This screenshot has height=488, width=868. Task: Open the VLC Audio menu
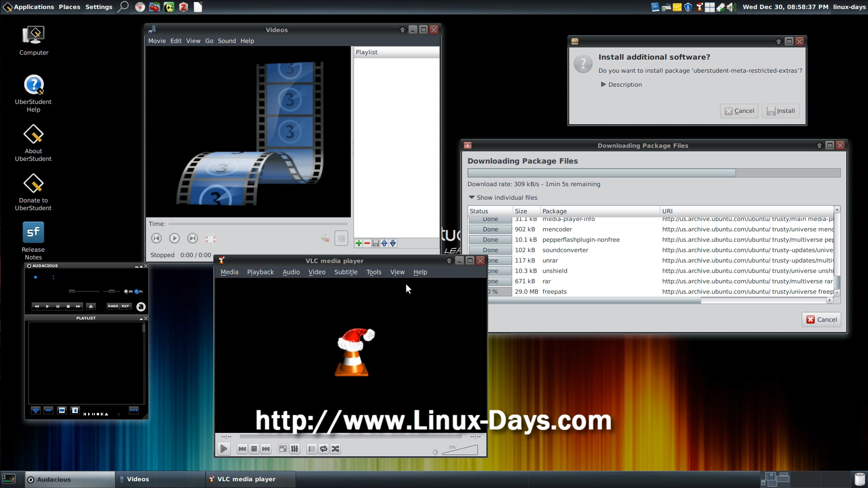(x=291, y=272)
